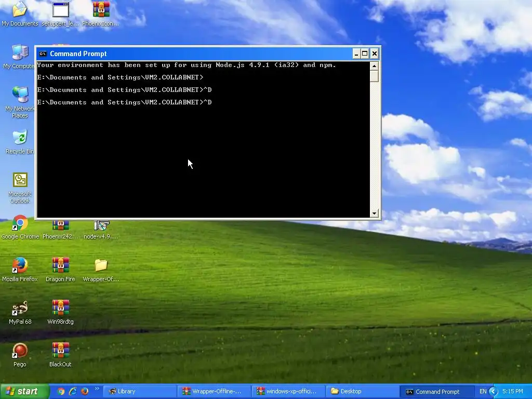Viewport: 532px width, 399px height.
Task: Click the Node.js 4.9.1 environment message line
Action: tap(187, 65)
